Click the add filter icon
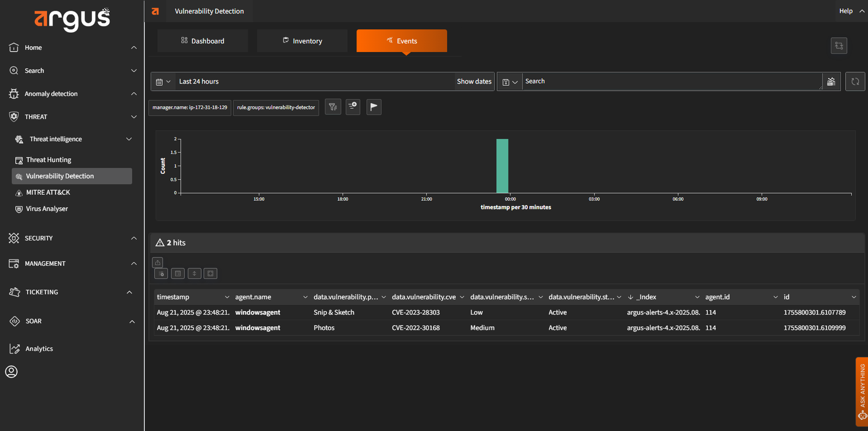This screenshot has height=431, width=868. click(x=353, y=107)
